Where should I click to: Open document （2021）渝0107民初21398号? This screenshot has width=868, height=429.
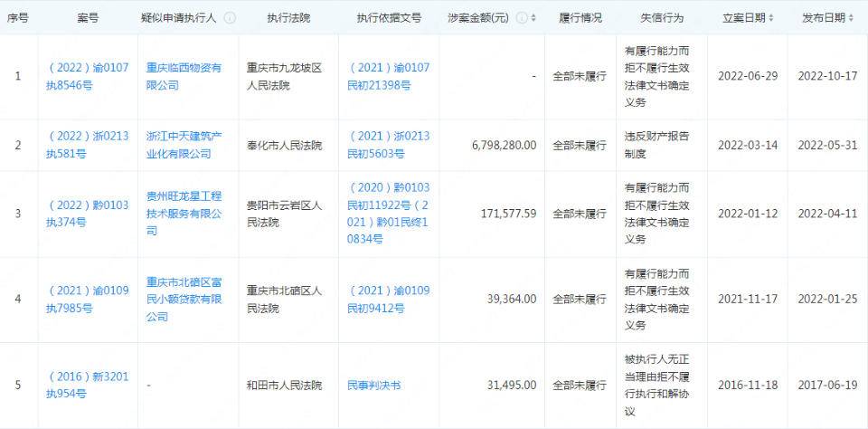tap(389, 77)
